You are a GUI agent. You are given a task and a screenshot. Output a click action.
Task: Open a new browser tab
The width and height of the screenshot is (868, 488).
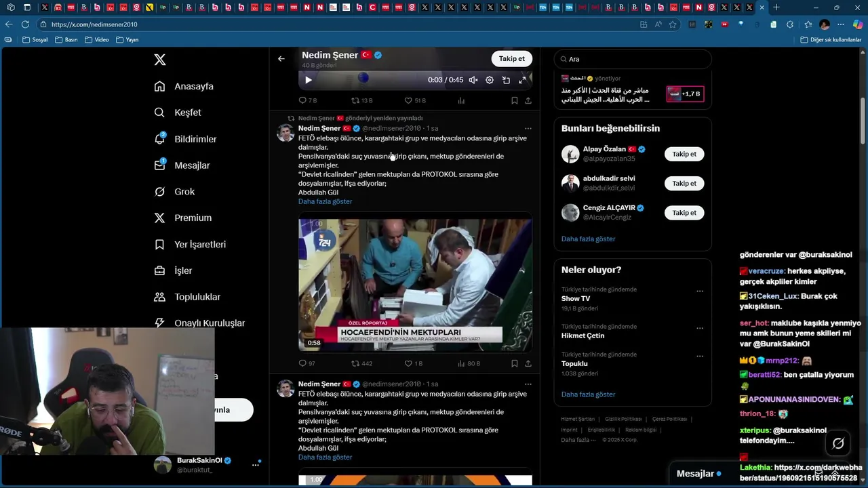[776, 7]
